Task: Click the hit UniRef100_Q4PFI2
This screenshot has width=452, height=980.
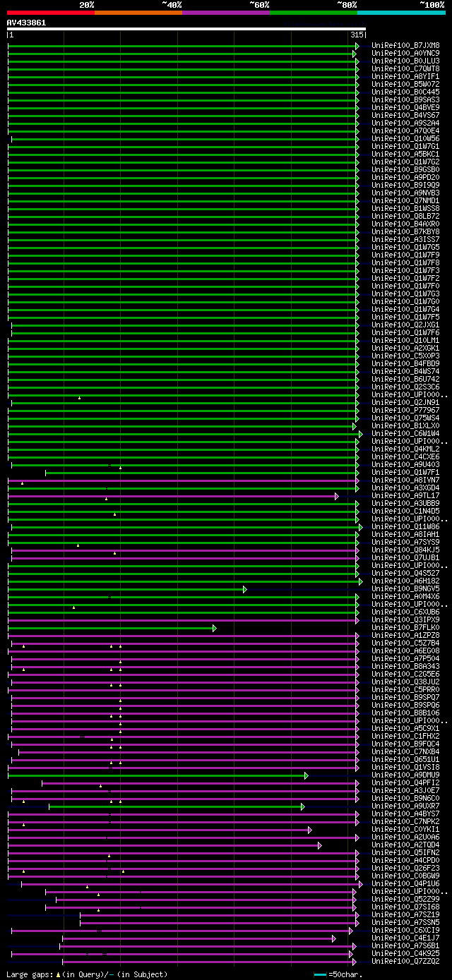Action: tap(405, 783)
